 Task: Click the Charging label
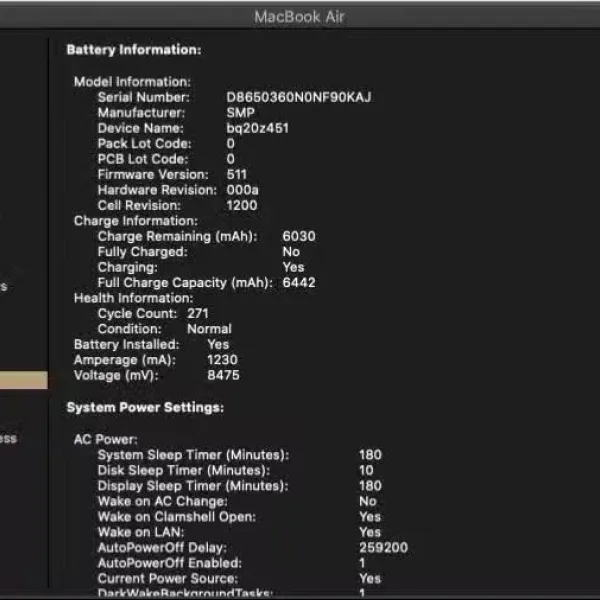(x=127, y=267)
